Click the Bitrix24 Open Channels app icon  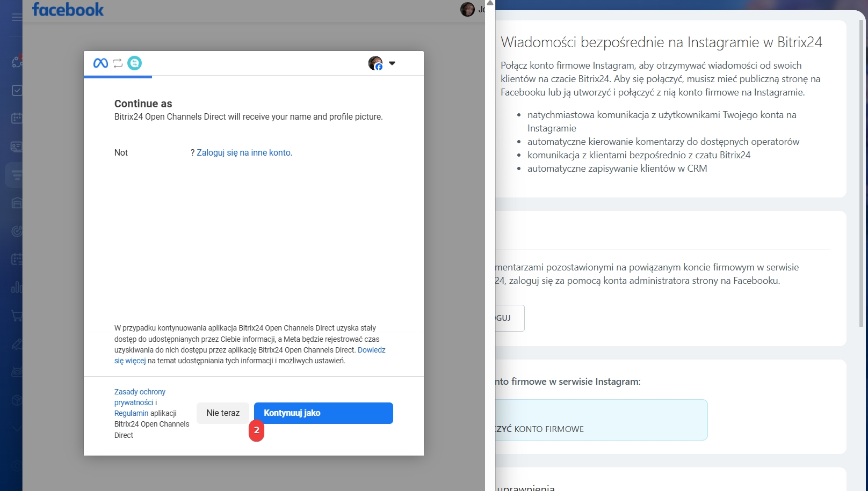[134, 63]
